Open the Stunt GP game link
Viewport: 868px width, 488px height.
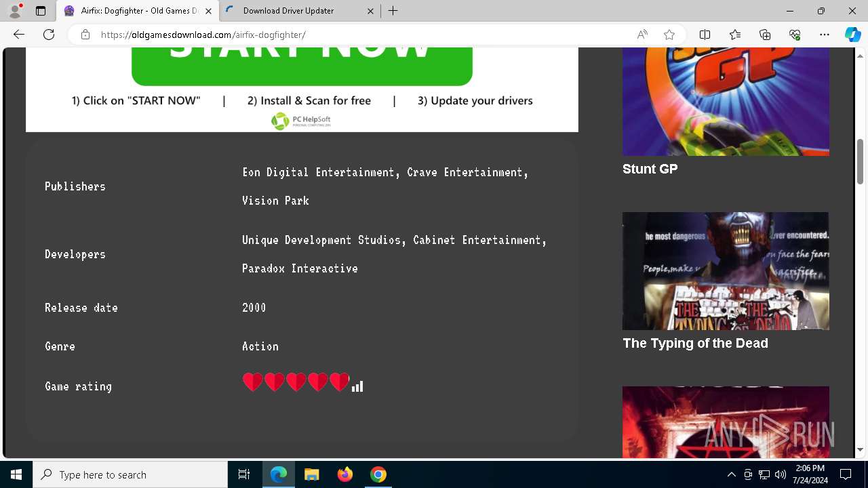(x=650, y=169)
